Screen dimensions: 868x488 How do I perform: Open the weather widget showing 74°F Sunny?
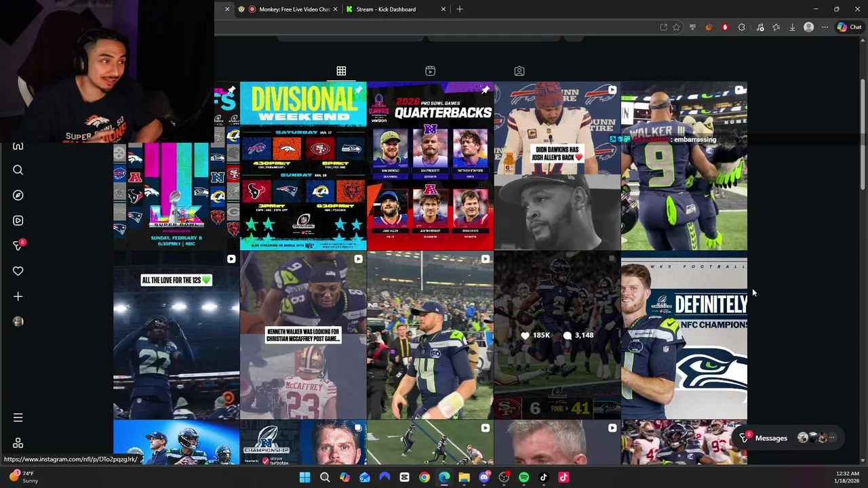click(23, 477)
